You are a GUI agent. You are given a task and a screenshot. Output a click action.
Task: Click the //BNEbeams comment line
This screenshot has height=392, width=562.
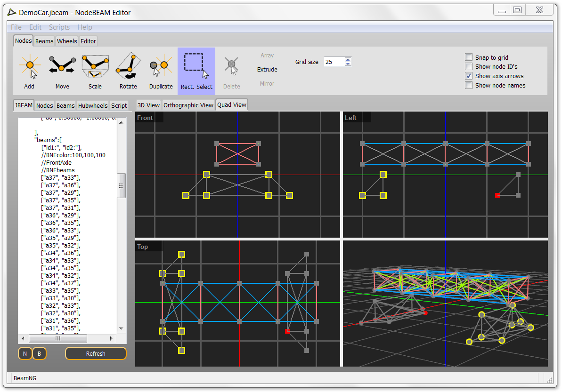[x=57, y=170]
